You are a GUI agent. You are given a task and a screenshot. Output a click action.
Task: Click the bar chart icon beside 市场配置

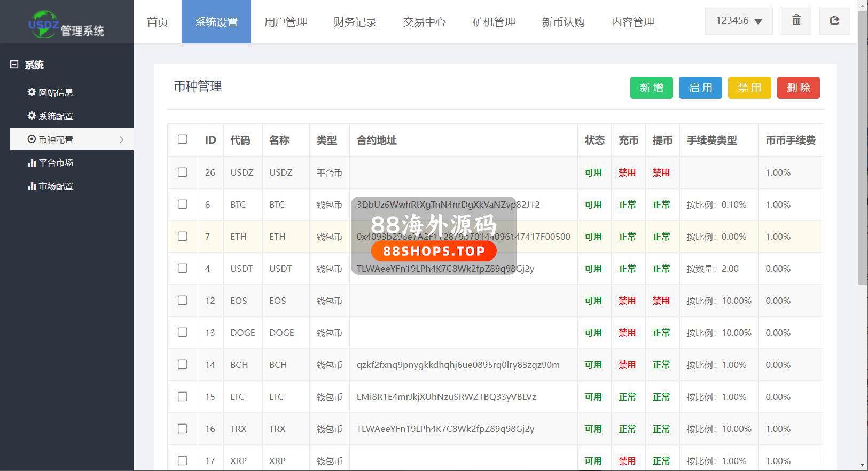(32, 186)
